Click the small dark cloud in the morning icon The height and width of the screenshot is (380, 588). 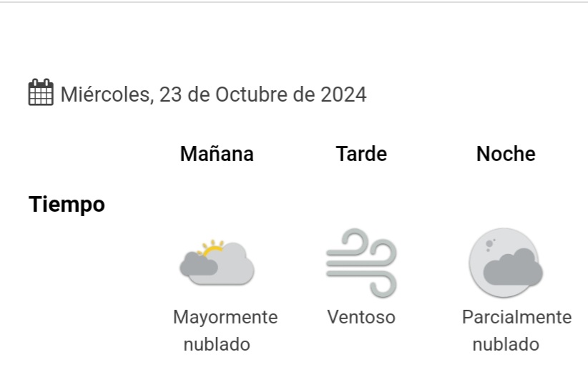tap(199, 264)
